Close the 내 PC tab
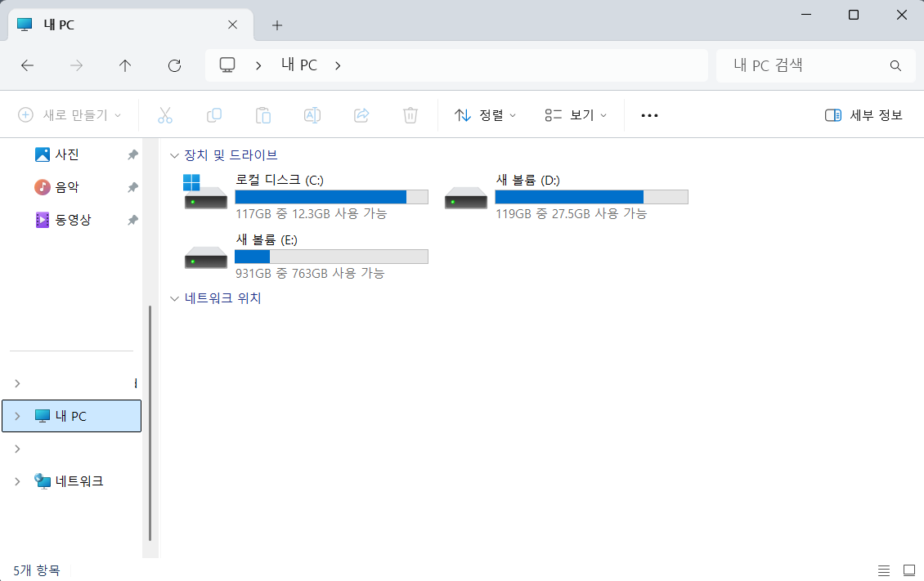The image size is (924, 581). click(x=233, y=25)
